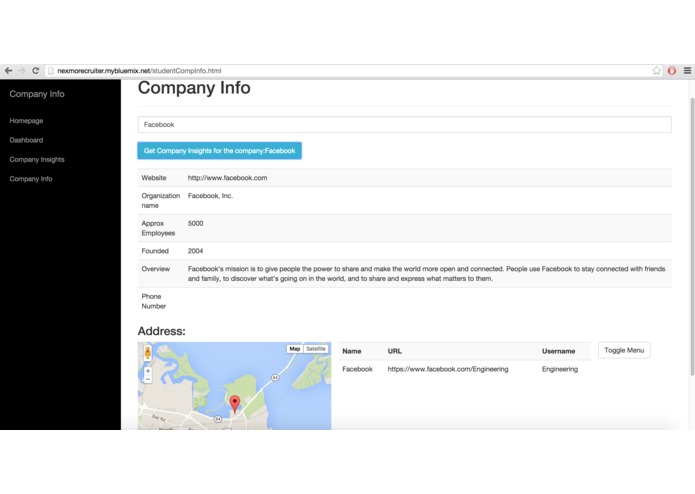Focus the company name field containing Facebook
Image resolution: width=695 pixels, height=494 pixels.
[404, 124]
